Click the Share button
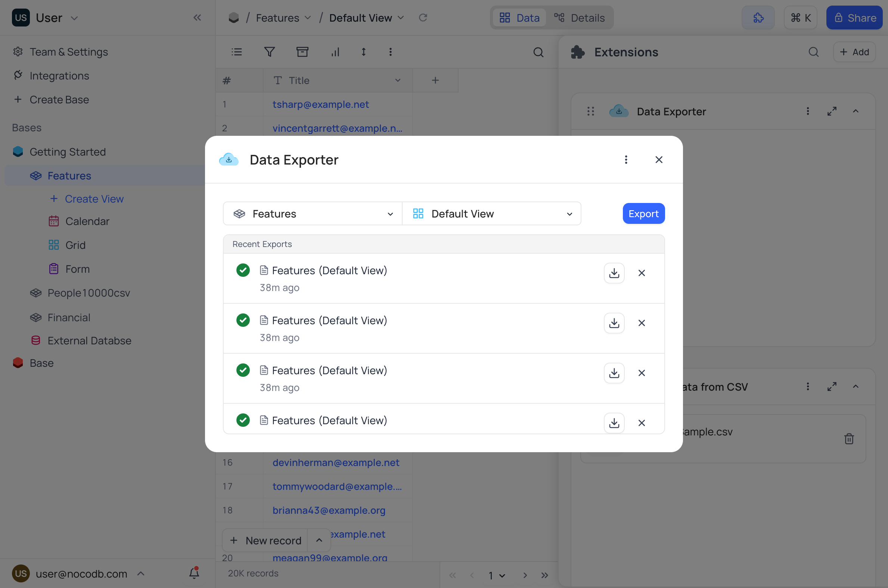888x588 pixels. (855, 18)
